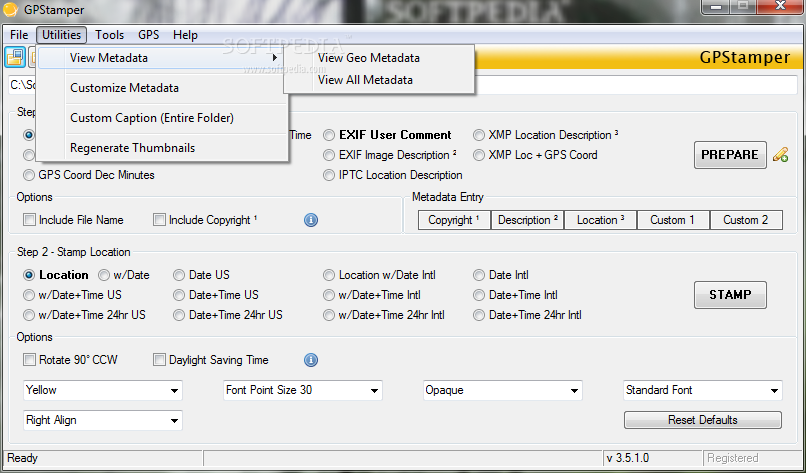Tick the Daylight Saving Time checkbox

(x=159, y=360)
